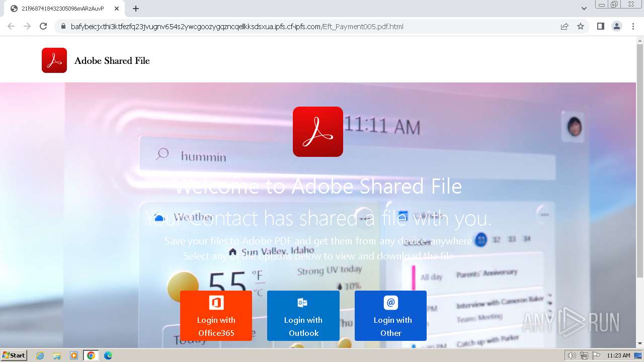
Task: Open Internet Explorer from the taskbar
Action: (x=40, y=355)
